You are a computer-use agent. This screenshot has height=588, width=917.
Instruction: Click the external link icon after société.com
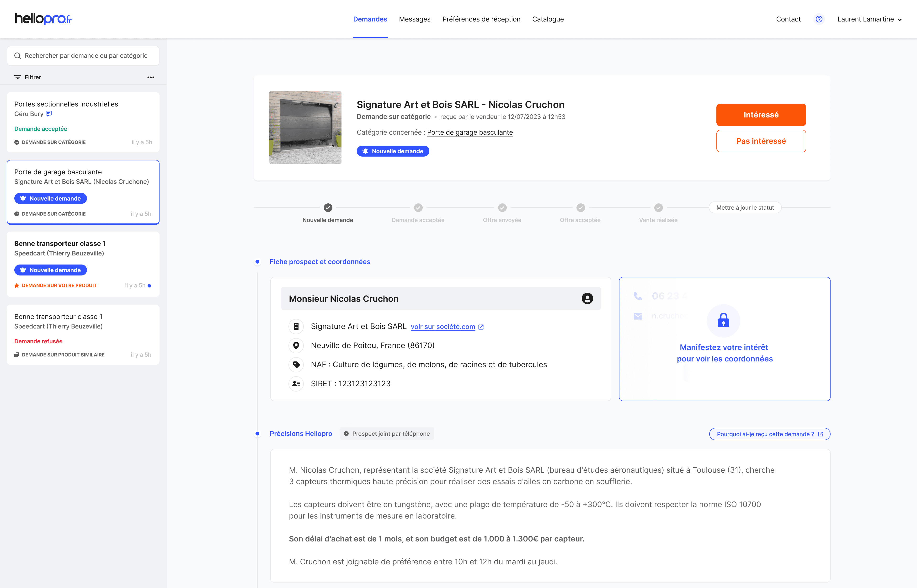point(481,327)
